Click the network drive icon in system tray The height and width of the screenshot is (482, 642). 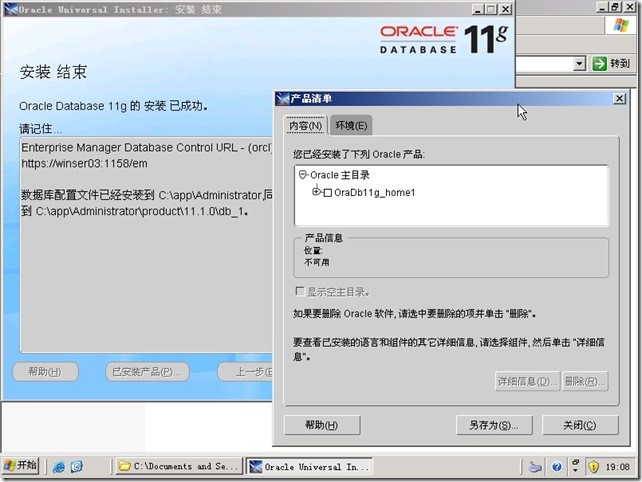pyautogui.click(x=536, y=466)
